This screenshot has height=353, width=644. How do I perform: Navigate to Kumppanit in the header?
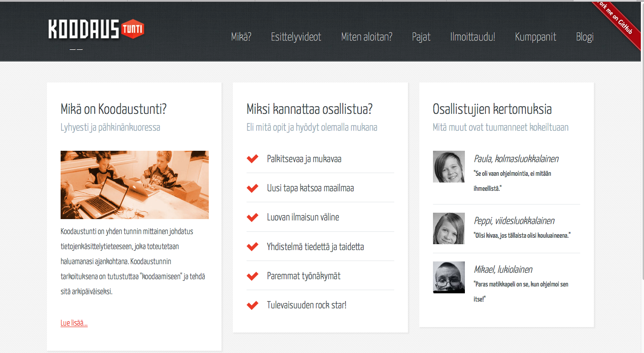point(536,37)
